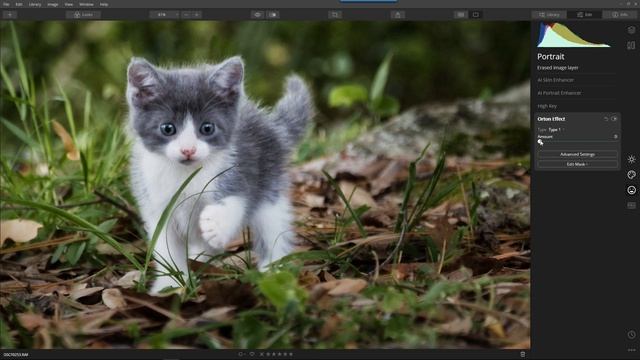Expand the High Key tool
The image size is (640, 360).
pos(547,106)
